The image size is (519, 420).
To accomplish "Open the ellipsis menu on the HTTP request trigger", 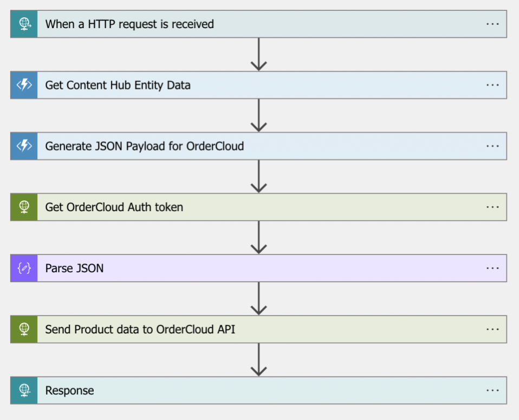I will point(492,24).
